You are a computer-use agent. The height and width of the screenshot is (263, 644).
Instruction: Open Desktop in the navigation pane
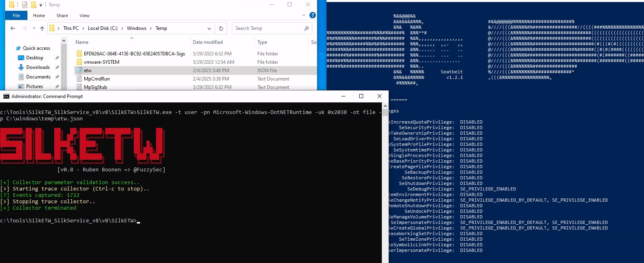[35, 58]
